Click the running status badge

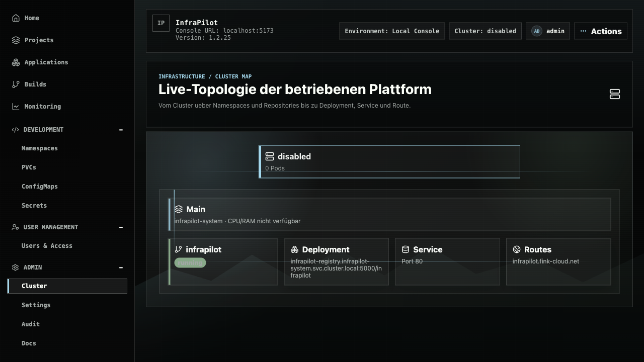[190, 263]
